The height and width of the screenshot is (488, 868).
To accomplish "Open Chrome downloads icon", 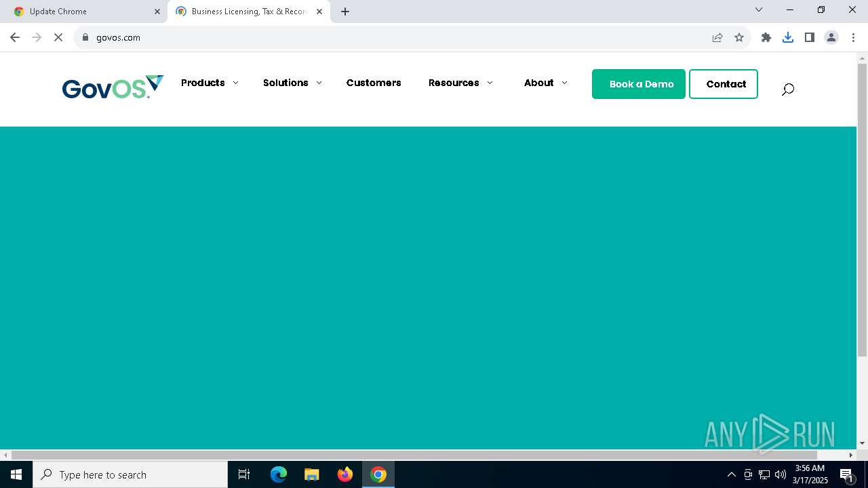I will pyautogui.click(x=788, y=37).
